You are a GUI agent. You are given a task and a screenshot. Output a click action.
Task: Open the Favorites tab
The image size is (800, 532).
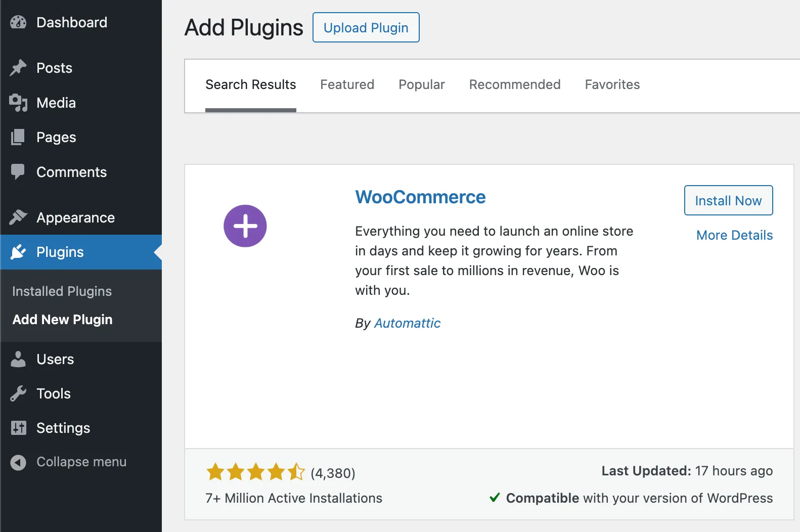[x=612, y=84]
